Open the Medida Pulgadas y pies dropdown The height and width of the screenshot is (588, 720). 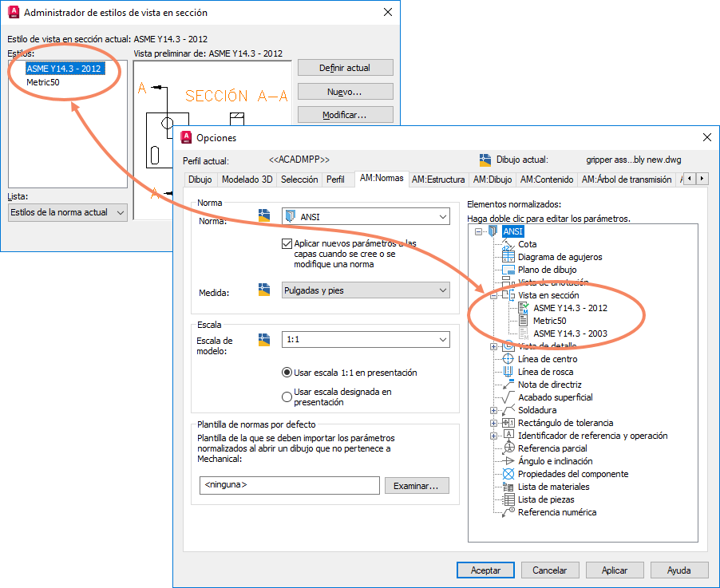tap(366, 290)
